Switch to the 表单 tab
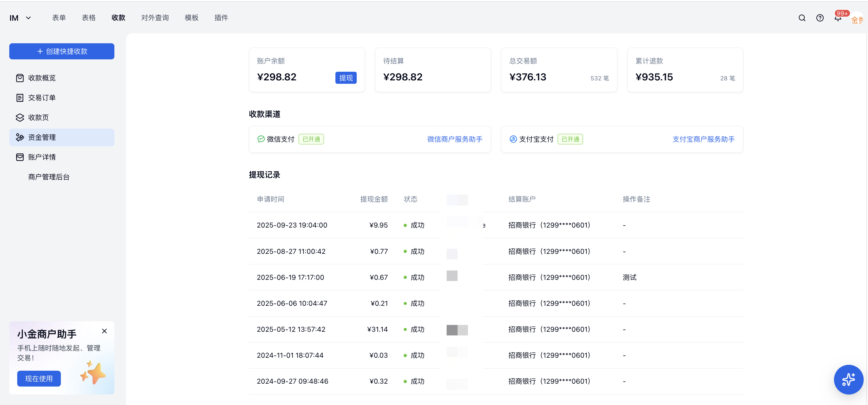The width and height of the screenshot is (868, 405). click(59, 18)
